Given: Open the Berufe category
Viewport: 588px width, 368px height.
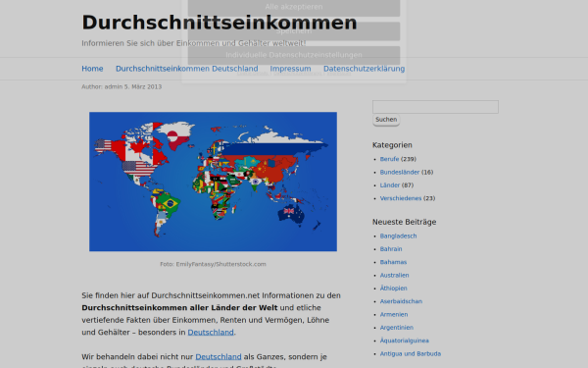Looking at the screenshot, I should click(389, 159).
